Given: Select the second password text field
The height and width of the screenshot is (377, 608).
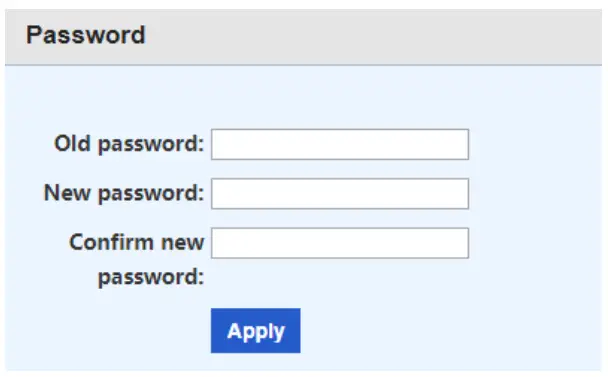Looking at the screenshot, I should click(x=340, y=194).
